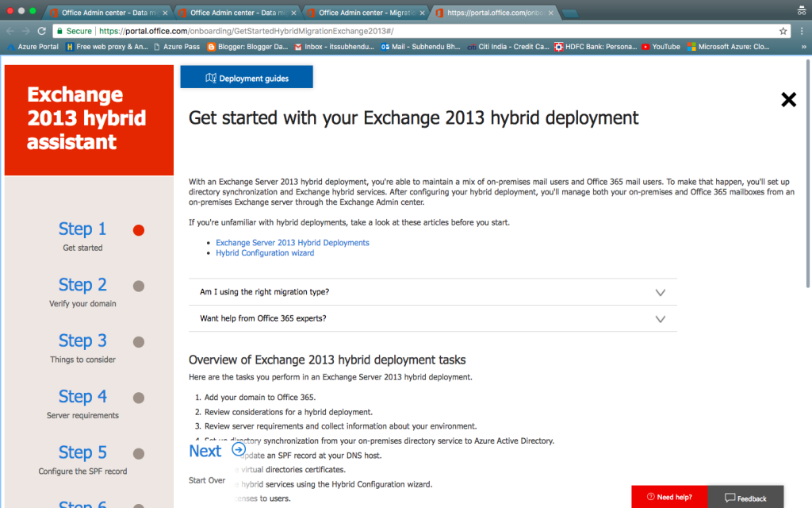The image size is (812, 508).
Task: Click the gray Step 2 indicator dot
Action: point(138,286)
